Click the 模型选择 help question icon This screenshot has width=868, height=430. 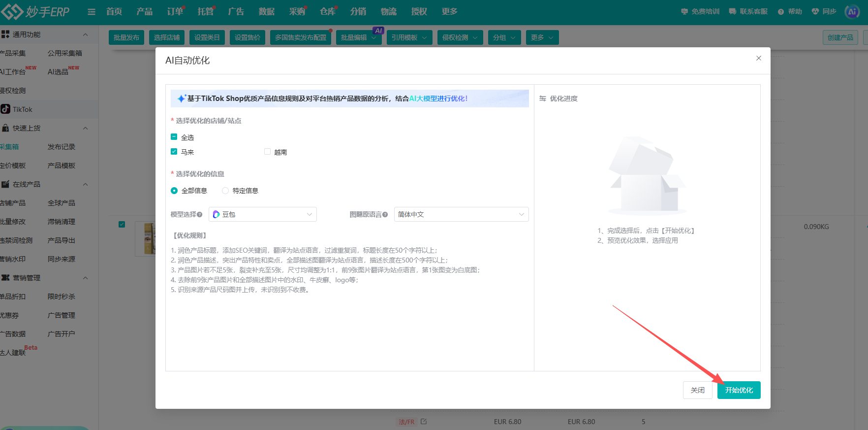coord(200,215)
